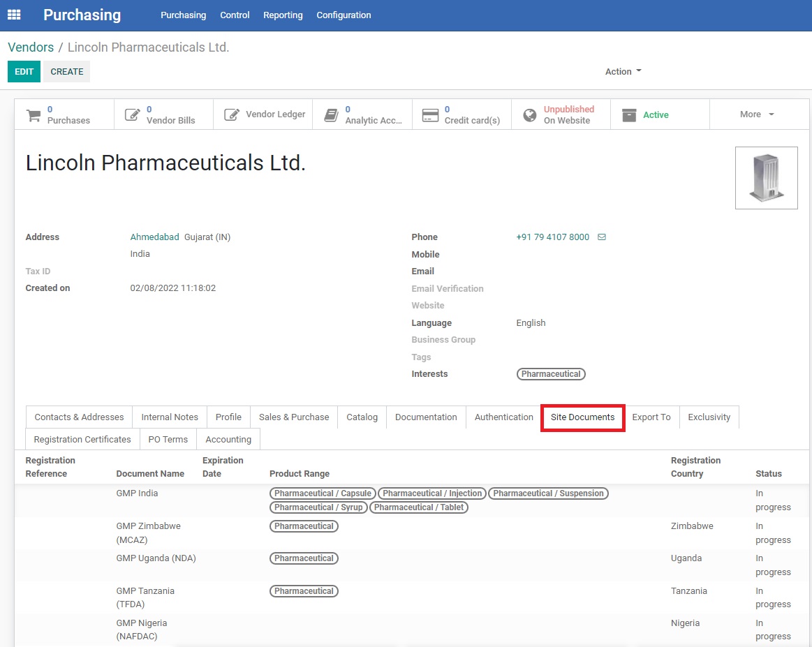Image resolution: width=812 pixels, height=647 pixels.
Task: Open the GMP Tanzania (TFDA) row
Action: pos(412,598)
